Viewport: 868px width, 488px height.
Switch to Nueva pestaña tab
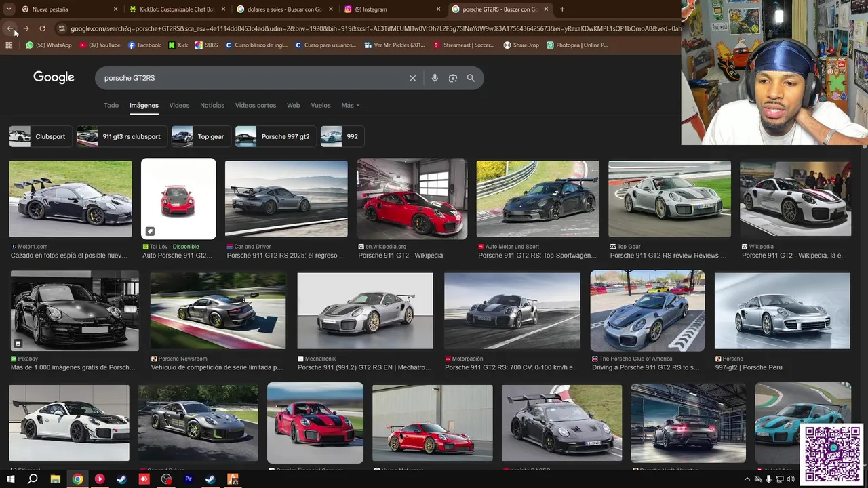(x=68, y=9)
